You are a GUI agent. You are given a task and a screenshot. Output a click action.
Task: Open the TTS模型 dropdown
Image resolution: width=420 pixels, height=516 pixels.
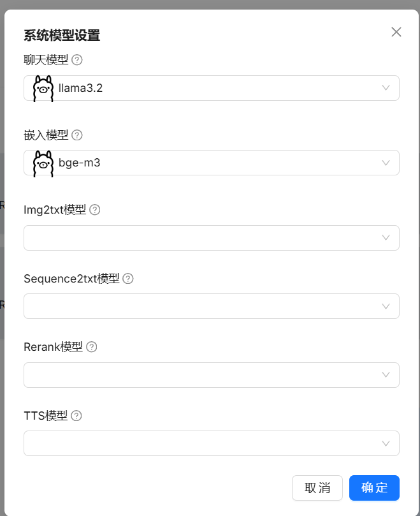[x=386, y=443]
